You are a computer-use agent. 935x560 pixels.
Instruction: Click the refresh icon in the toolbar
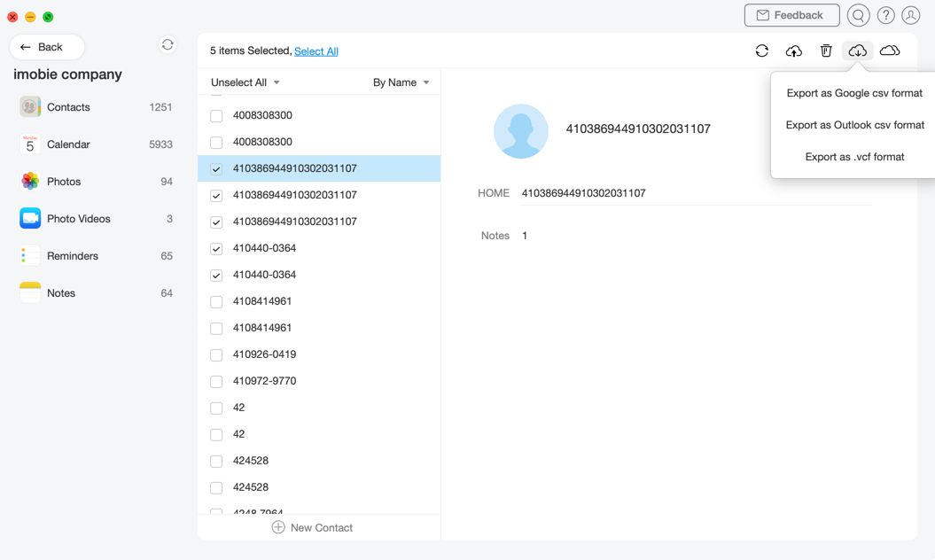pyautogui.click(x=761, y=51)
